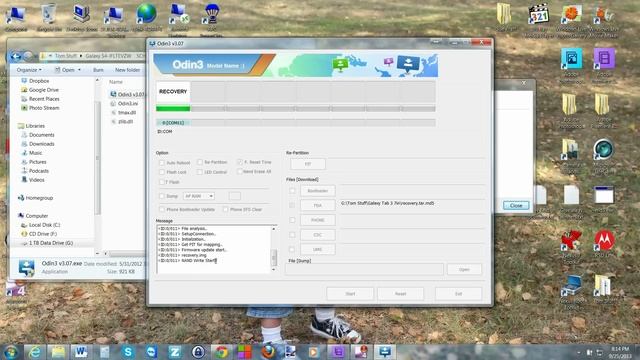Click the Start button in Odin3
Image resolution: width=640 pixels, height=360 pixels.
point(350,293)
